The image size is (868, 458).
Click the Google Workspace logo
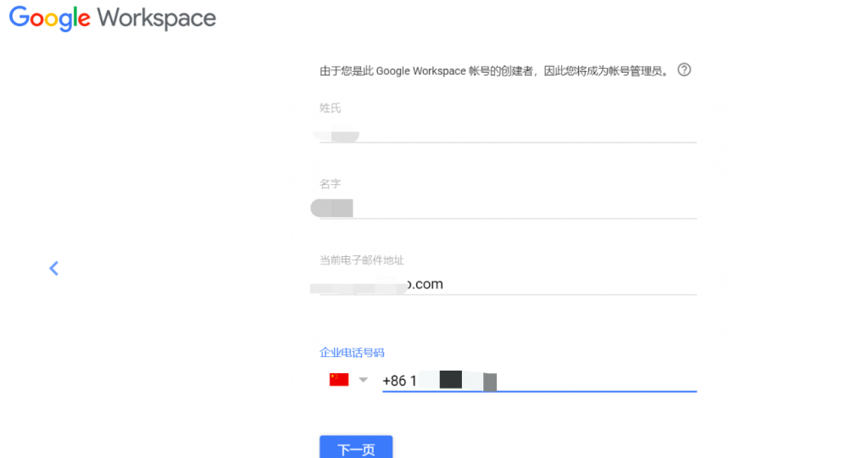[x=113, y=19]
